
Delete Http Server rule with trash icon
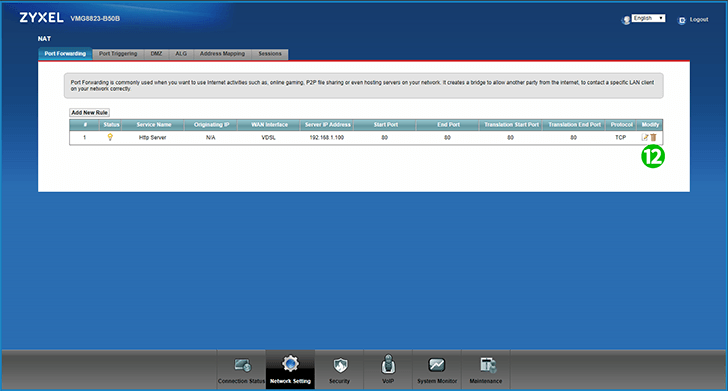[x=653, y=137]
